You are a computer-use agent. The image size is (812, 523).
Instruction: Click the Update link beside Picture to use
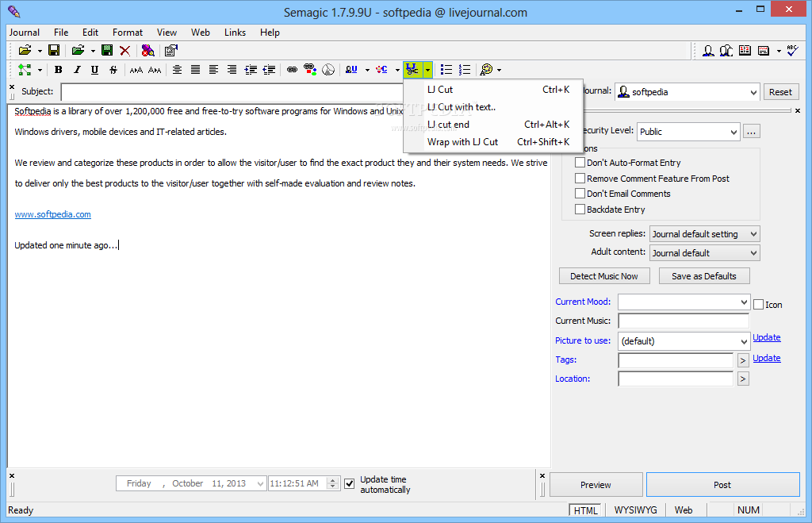767,337
